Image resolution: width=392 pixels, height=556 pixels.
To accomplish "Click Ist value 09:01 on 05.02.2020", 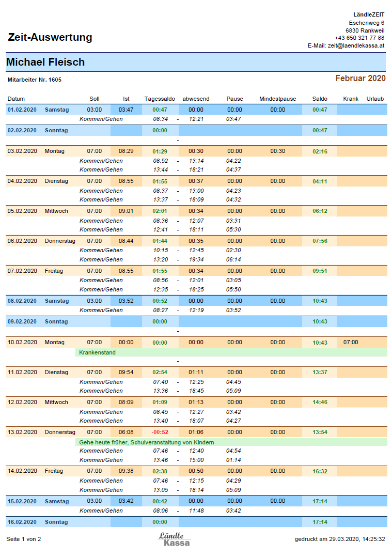I will pos(126,211).
